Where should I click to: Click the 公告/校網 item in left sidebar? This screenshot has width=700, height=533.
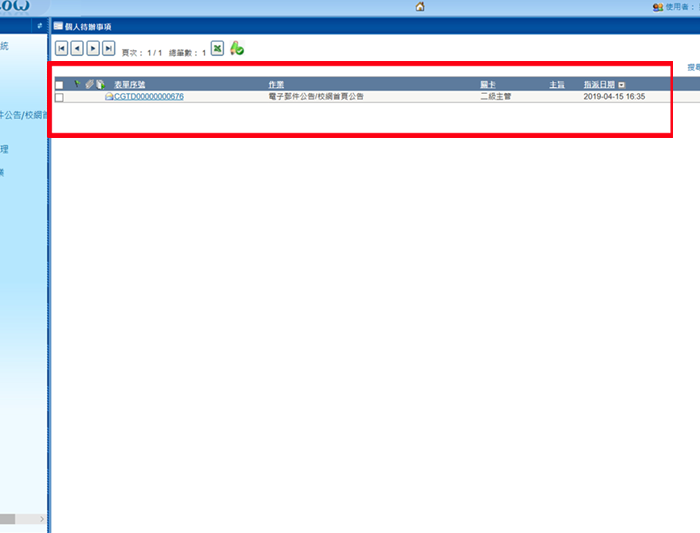pyautogui.click(x=22, y=114)
